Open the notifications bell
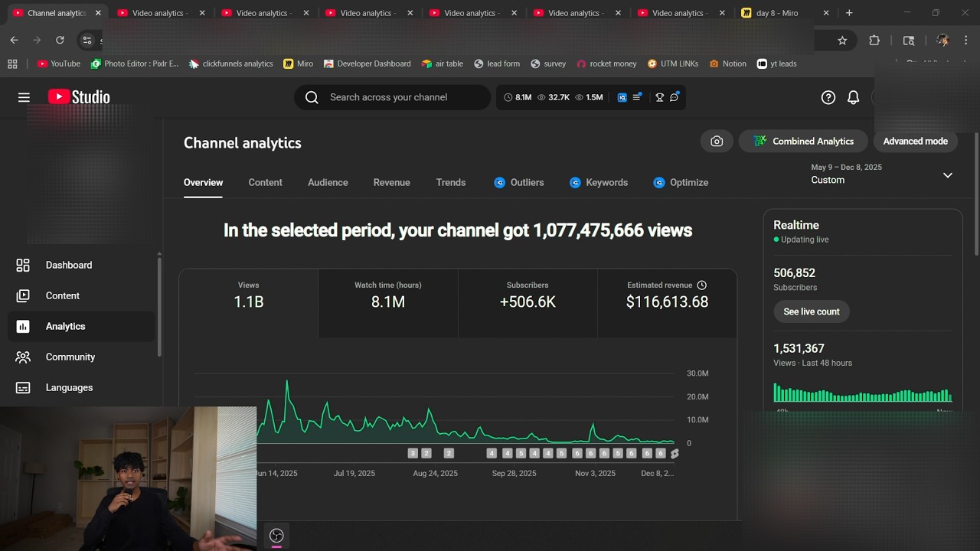Viewport: 980px width, 551px height. pos(853,97)
